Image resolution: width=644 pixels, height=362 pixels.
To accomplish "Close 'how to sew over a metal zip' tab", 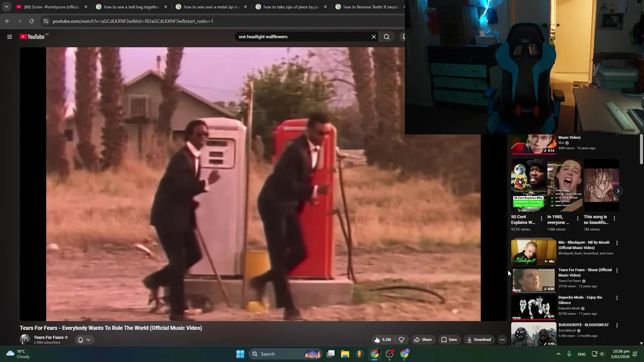I will [246, 7].
